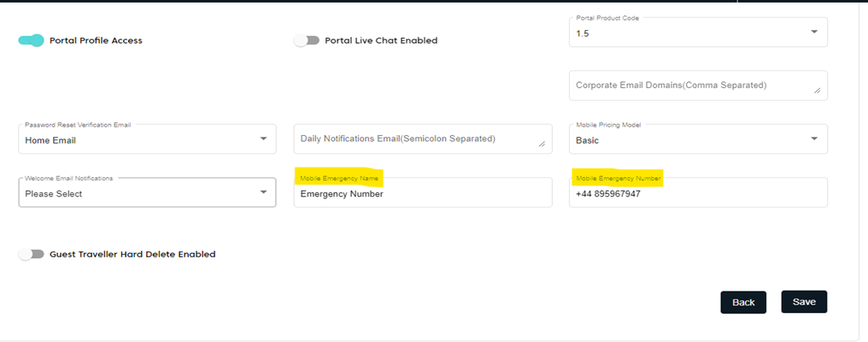The image size is (868, 342).
Task: Enable the Portal Live Chat switch
Action: [x=306, y=40]
